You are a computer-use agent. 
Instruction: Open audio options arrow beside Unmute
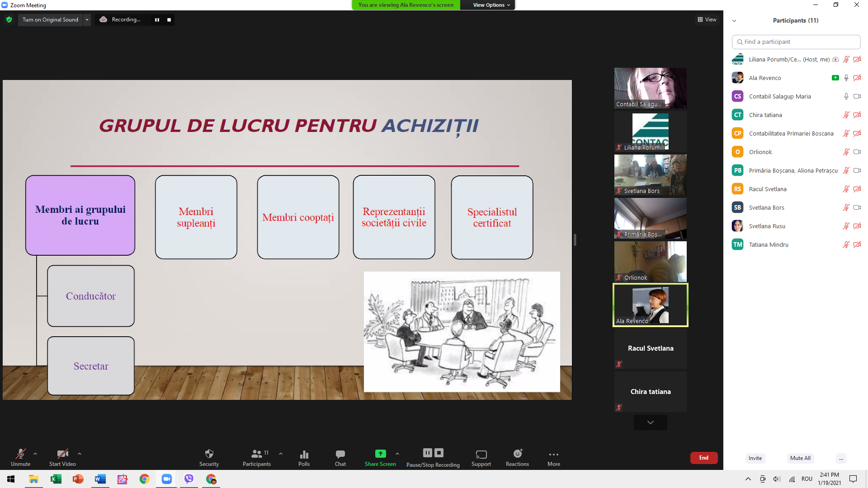click(35, 454)
